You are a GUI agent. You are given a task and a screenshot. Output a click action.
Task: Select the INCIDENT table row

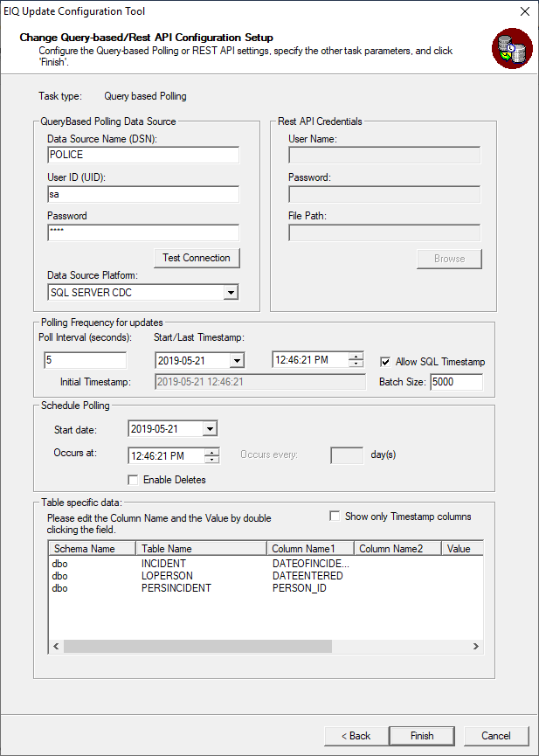point(165,565)
